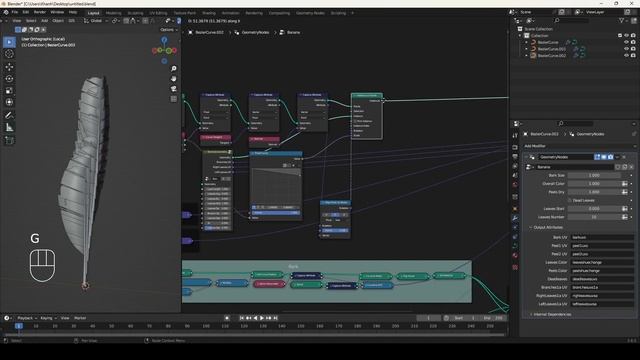Hide BezierCurve.001 in viewport via eye icon

(627, 49)
